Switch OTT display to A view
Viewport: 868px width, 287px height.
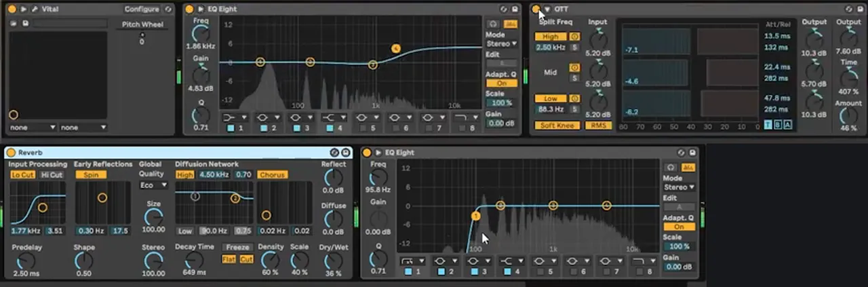pos(787,126)
